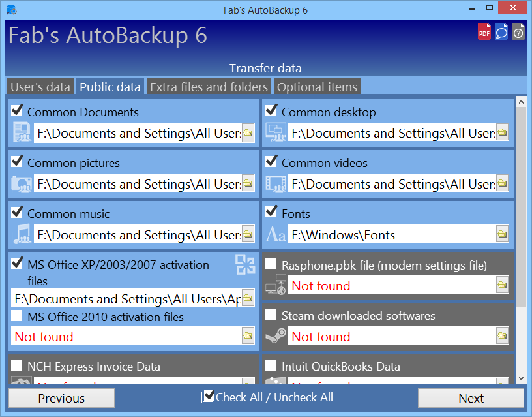532x417 pixels.
Task: Click the Common videos film strip icon
Action: pos(276,184)
